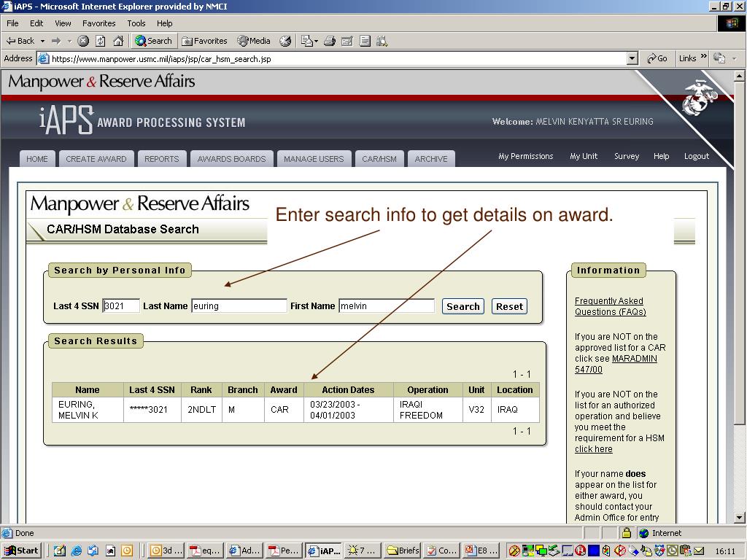Open the REPORTS tab
This screenshot has width=747, height=560.
tap(161, 159)
